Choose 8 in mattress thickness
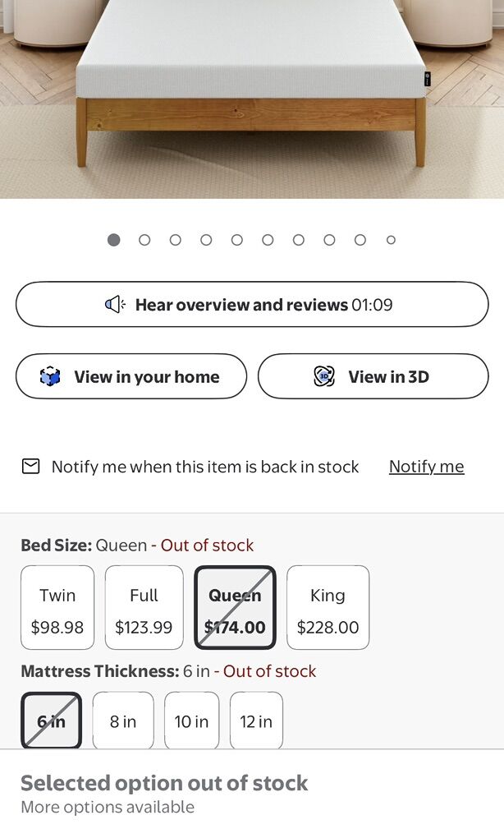The height and width of the screenshot is (838, 504). pyautogui.click(x=123, y=721)
